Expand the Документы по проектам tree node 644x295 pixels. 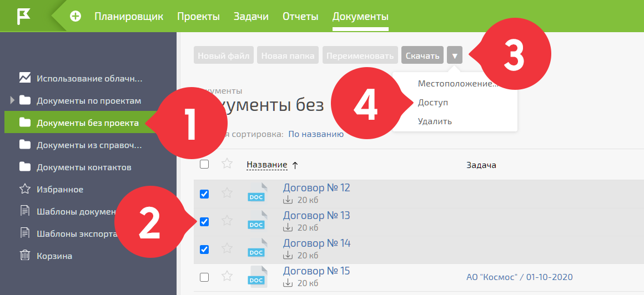[12, 100]
